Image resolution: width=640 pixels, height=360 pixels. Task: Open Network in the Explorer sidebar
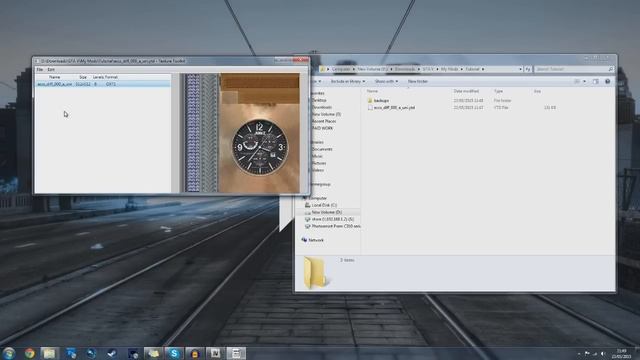click(316, 240)
